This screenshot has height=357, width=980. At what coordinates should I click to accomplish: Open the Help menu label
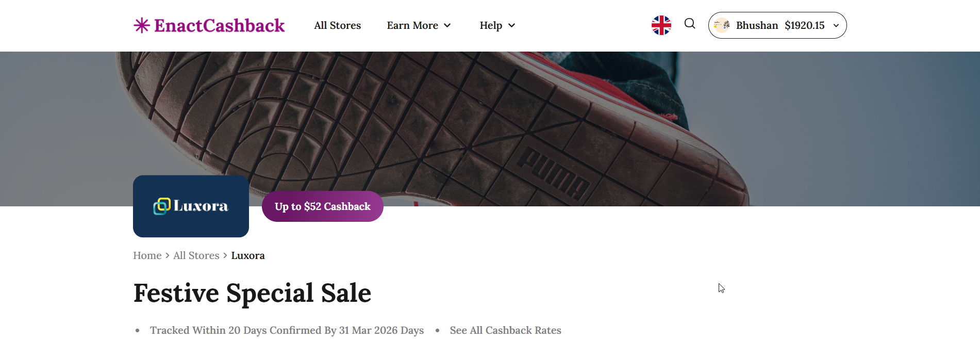491,25
